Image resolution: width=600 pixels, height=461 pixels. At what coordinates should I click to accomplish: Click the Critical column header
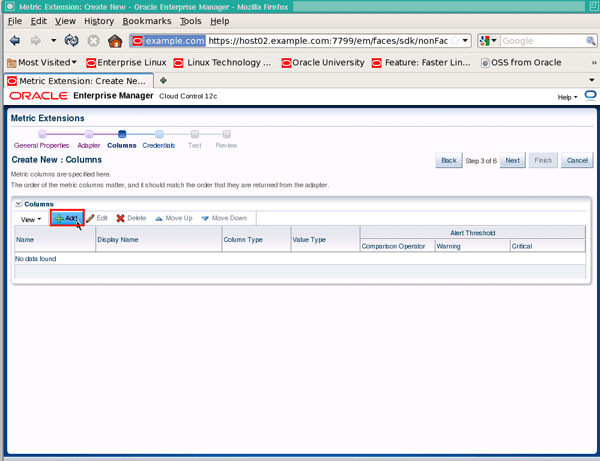coord(548,246)
